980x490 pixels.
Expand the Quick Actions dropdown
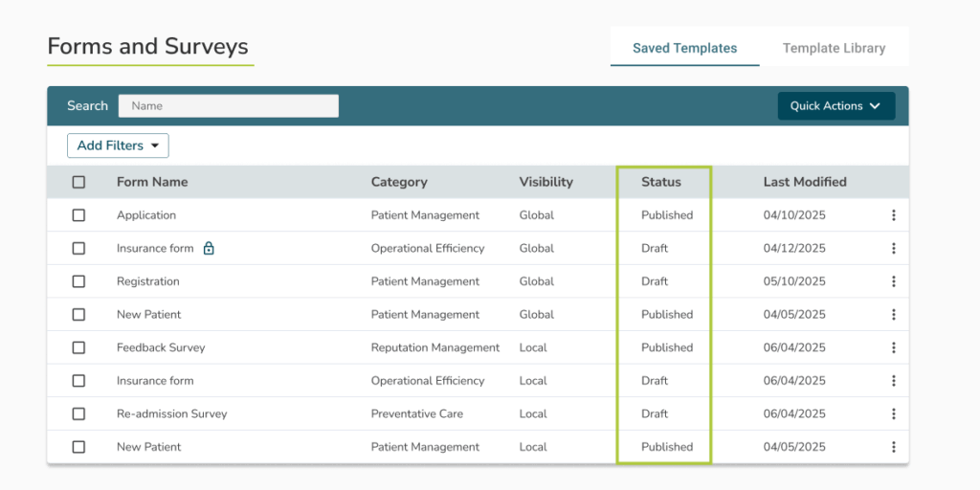pyautogui.click(x=835, y=106)
